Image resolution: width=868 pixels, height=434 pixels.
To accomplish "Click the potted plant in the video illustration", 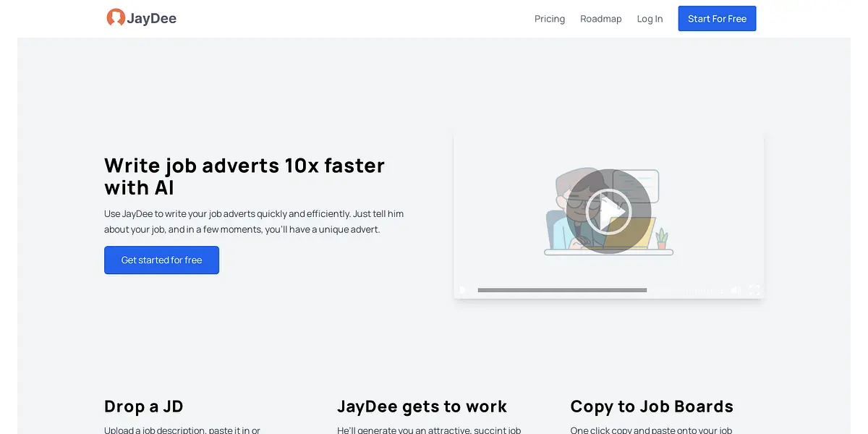I will pos(661,239).
